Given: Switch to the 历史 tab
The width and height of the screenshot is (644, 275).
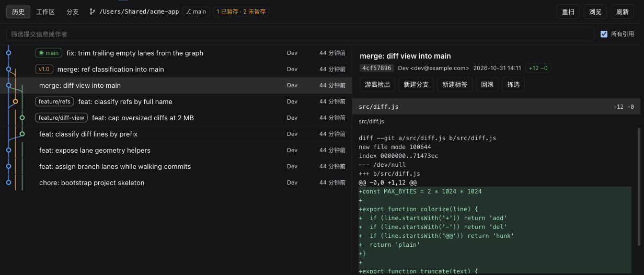Looking at the screenshot, I should [18, 12].
